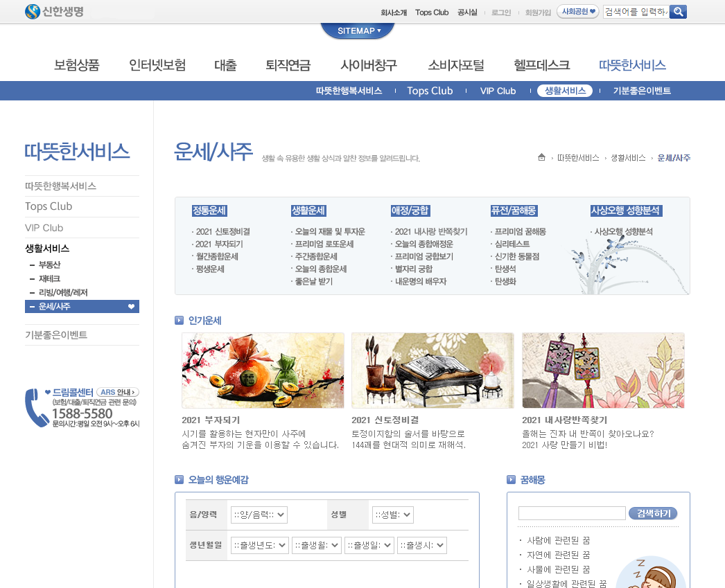Select the 기분좋은이벤트 submenu tab
The image size is (725, 588).
coord(642,91)
